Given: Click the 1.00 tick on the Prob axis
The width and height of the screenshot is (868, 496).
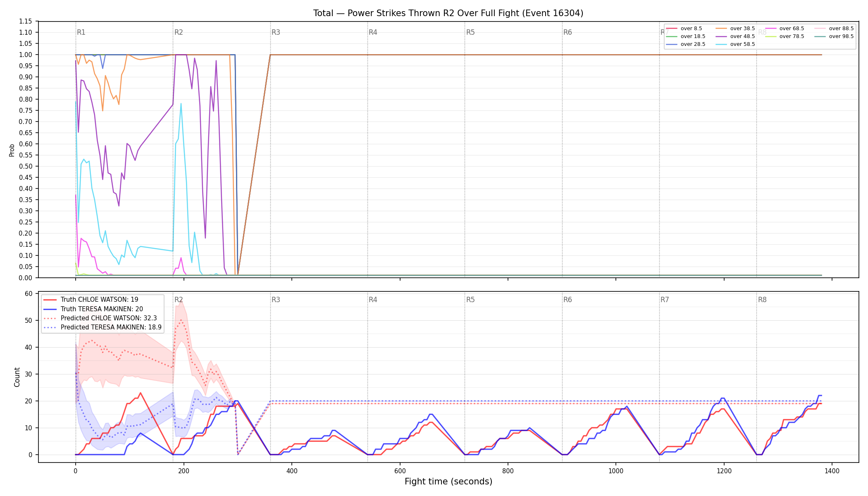Looking at the screenshot, I should 26,55.
